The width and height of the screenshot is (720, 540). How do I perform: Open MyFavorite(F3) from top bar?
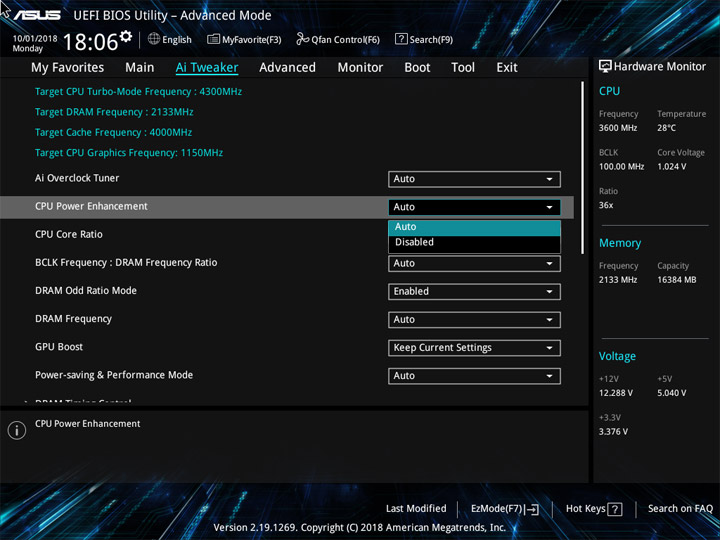coord(244,39)
